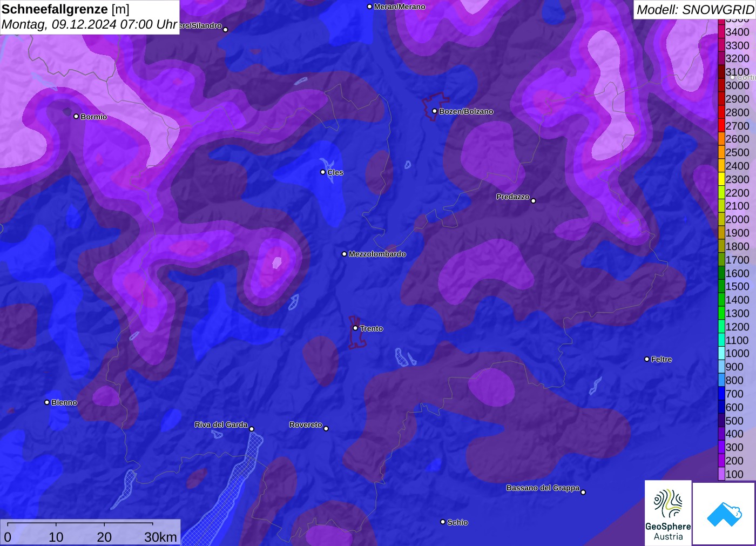The image size is (756, 546).
Task: Click the Bozen/Bolzano city marker
Action: coord(435,111)
